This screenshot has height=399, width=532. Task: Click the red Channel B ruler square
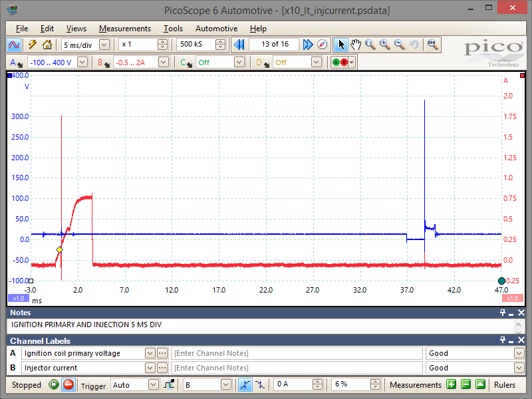(522, 75)
